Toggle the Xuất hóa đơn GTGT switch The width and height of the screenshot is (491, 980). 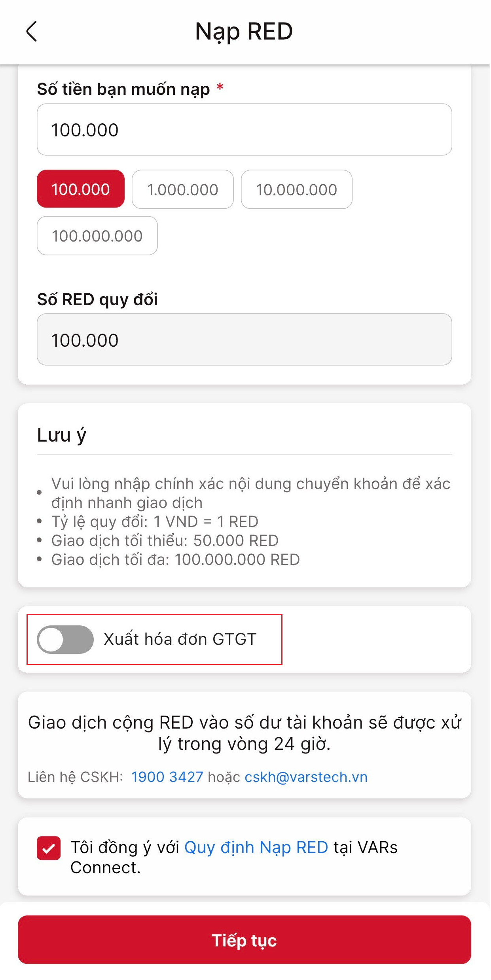(x=65, y=639)
